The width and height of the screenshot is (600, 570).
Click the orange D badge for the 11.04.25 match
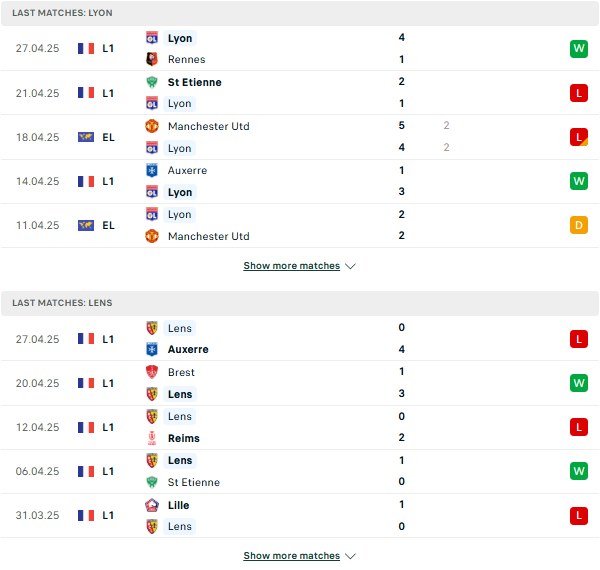click(x=579, y=225)
